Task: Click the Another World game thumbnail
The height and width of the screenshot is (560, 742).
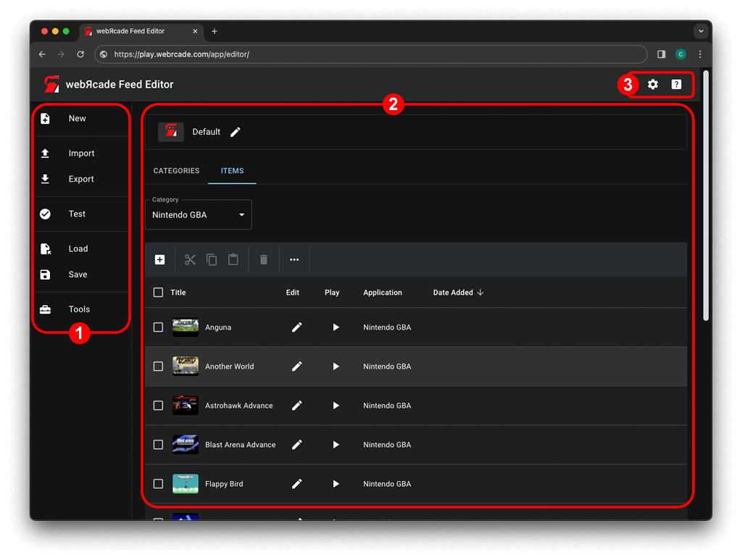Action: [185, 367]
